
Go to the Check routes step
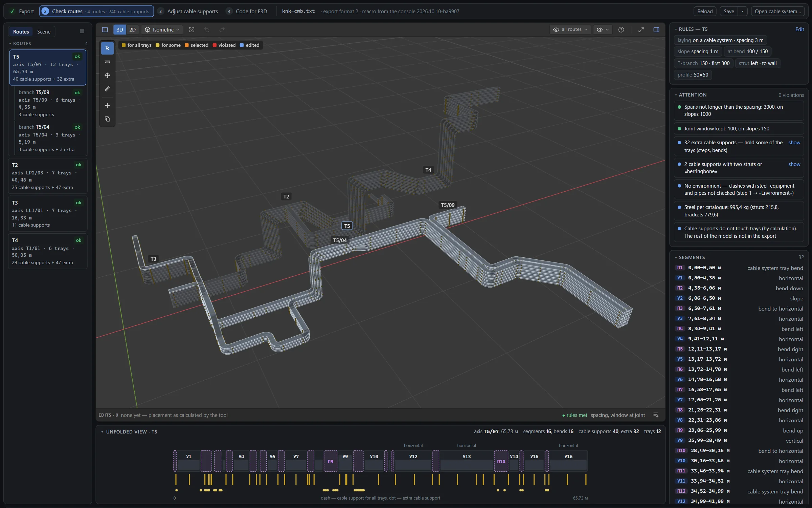[x=96, y=11]
